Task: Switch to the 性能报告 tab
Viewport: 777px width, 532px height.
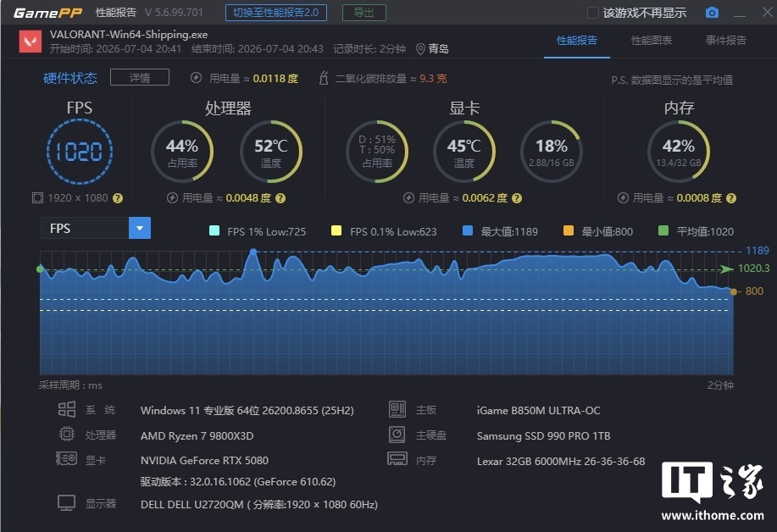Action: (x=577, y=41)
